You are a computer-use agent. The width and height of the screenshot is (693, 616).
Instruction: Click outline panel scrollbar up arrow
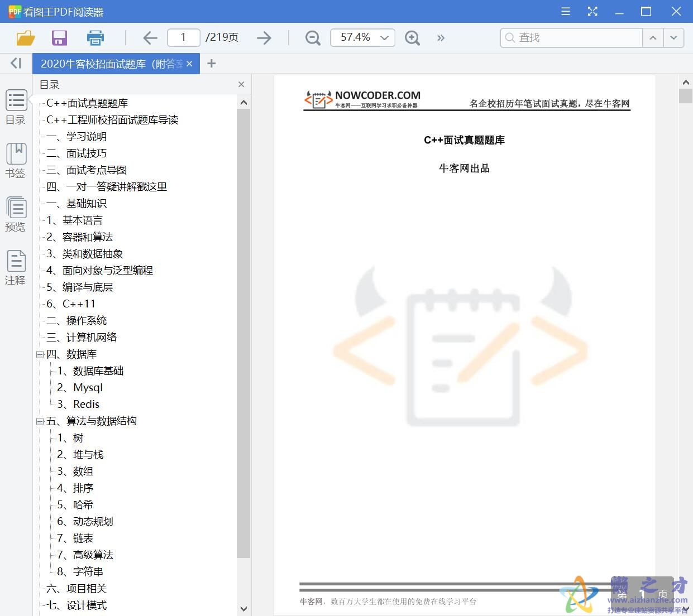[x=243, y=102]
